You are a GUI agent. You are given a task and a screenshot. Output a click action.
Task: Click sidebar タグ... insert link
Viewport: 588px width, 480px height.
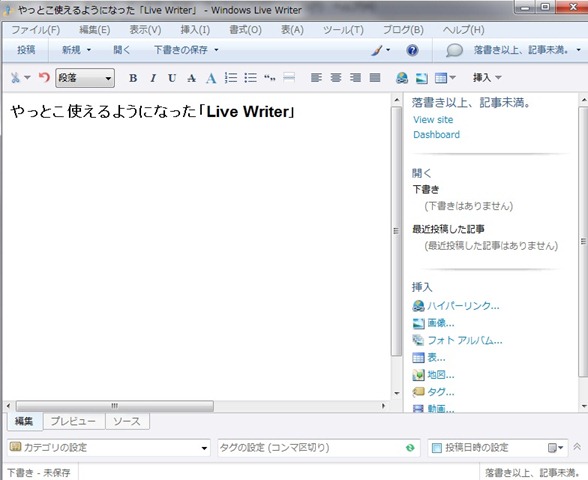(441, 392)
